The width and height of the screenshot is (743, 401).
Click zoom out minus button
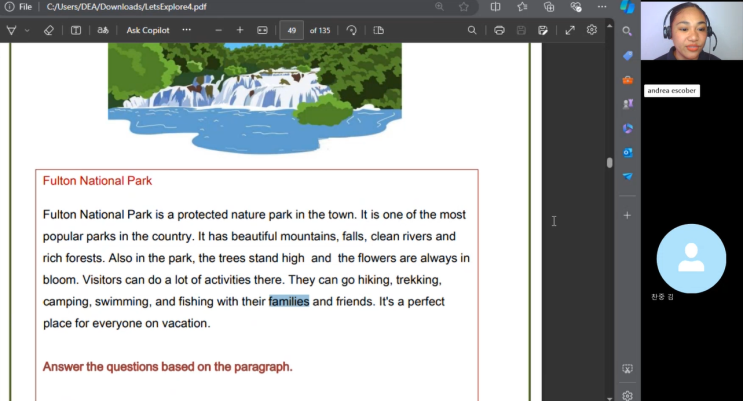click(218, 30)
